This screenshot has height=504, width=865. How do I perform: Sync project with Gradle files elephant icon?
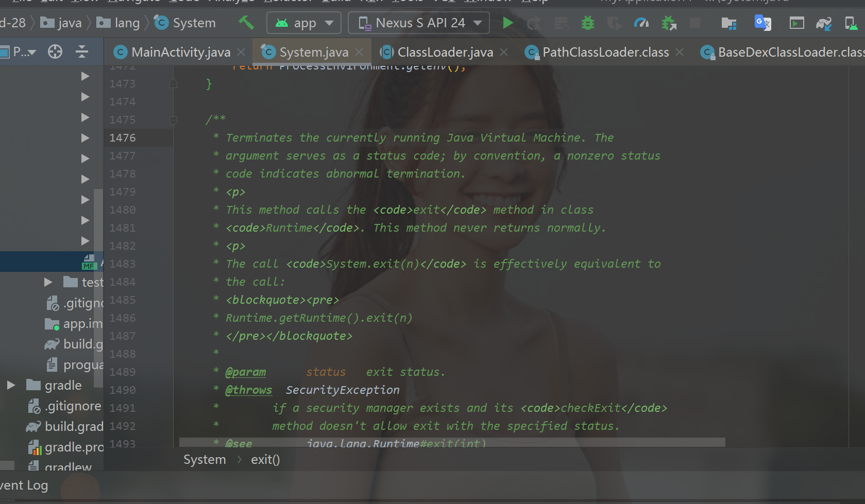tap(824, 23)
